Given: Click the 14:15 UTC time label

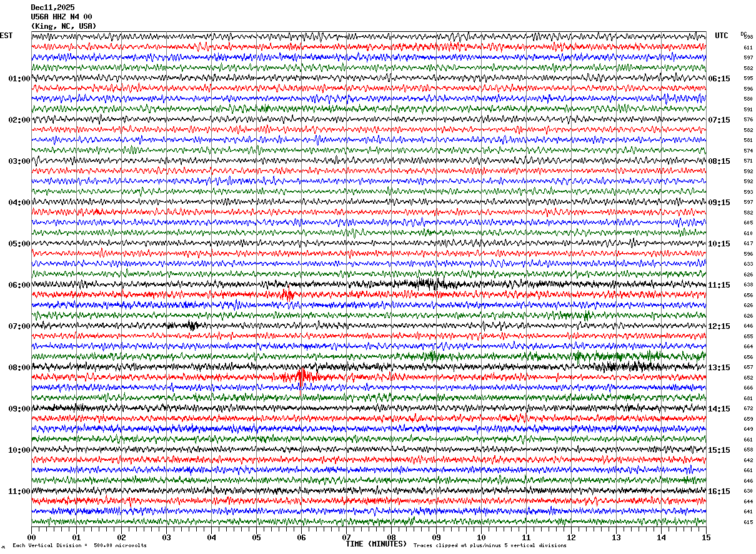Looking at the screenshot, I should pyautogui.click(x=719, y=409).
